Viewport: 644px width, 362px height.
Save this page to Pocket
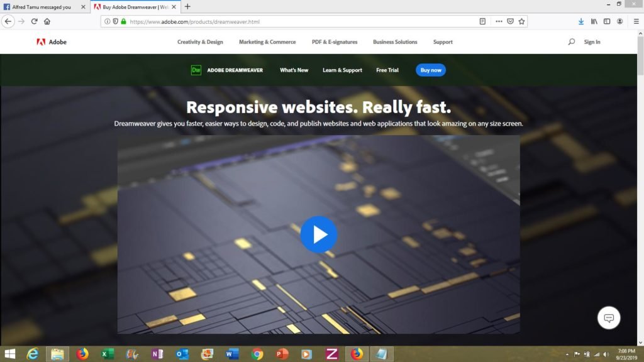click(x=510, y=21)
